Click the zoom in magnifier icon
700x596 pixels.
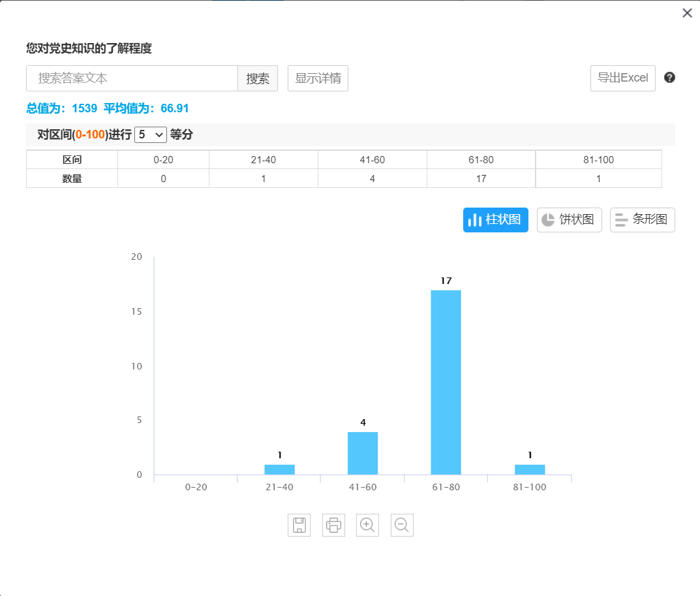(367, 525)
